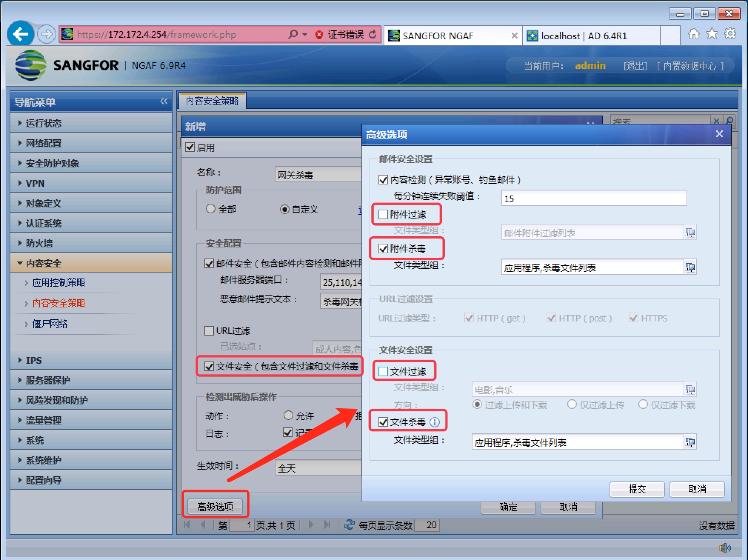748x560 pixels.
Task: Open 应用控制策略 submenu item
Action: coord(59,283)
